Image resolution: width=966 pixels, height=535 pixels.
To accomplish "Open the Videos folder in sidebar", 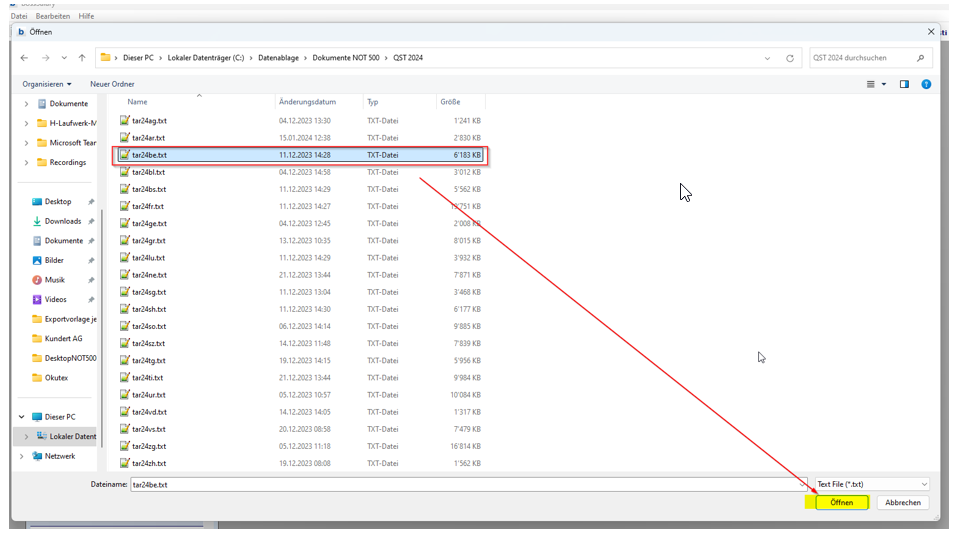I will 55,299.
